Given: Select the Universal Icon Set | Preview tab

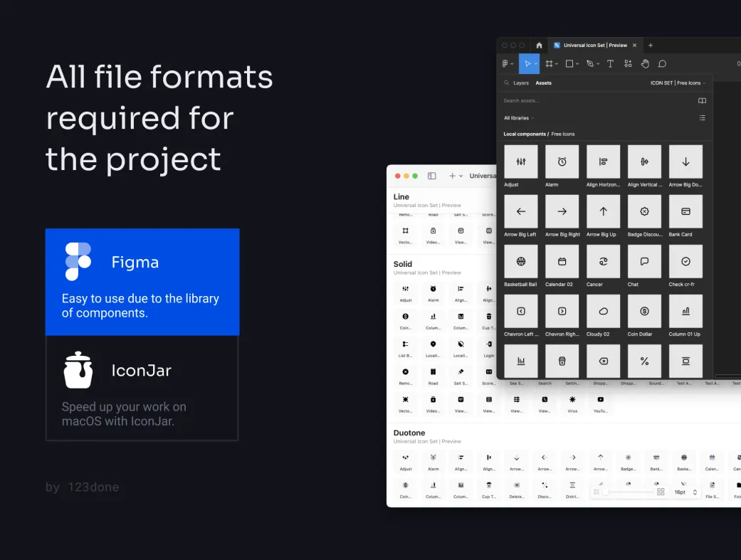Looking at the screenshot, I should (594, 46).
